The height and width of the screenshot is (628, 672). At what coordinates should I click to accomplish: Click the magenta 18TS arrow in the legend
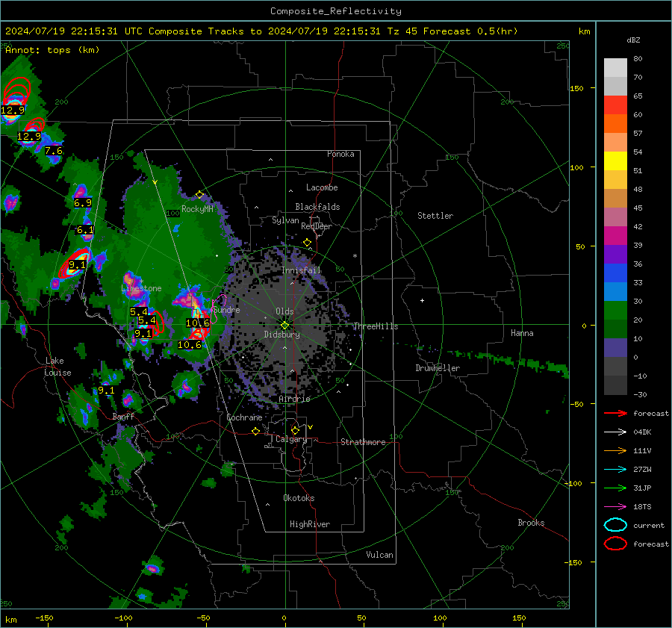tap(615, 507)
